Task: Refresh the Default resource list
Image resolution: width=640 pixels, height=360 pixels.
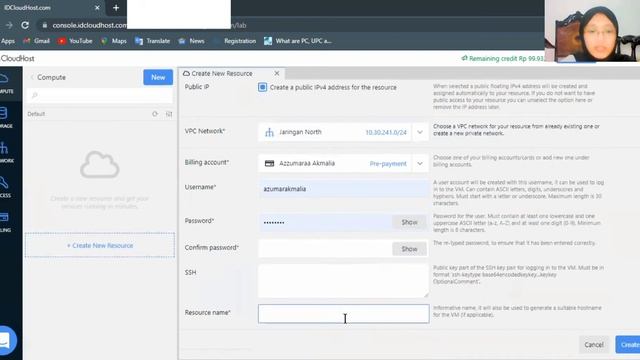Action: click(155, 114)
